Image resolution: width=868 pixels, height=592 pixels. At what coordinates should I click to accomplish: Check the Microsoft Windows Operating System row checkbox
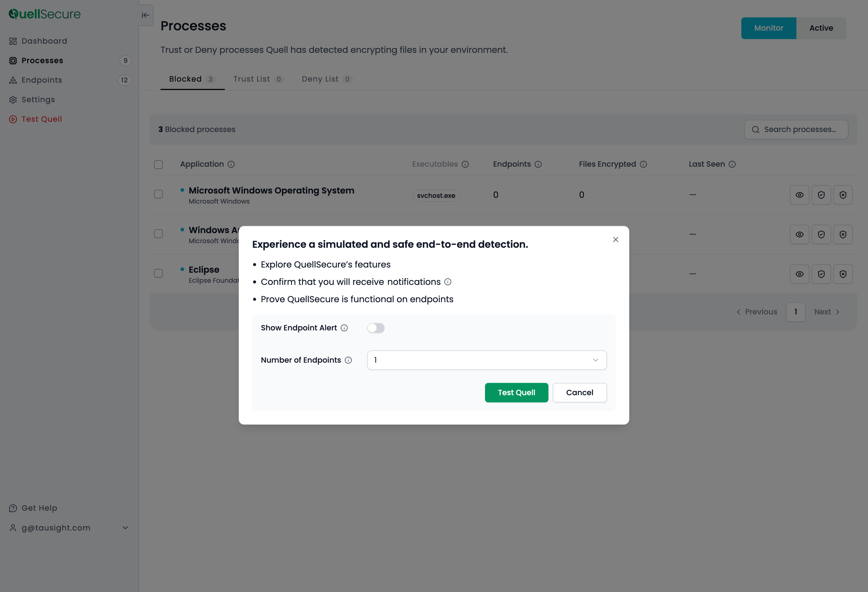(x=158, y=194)
